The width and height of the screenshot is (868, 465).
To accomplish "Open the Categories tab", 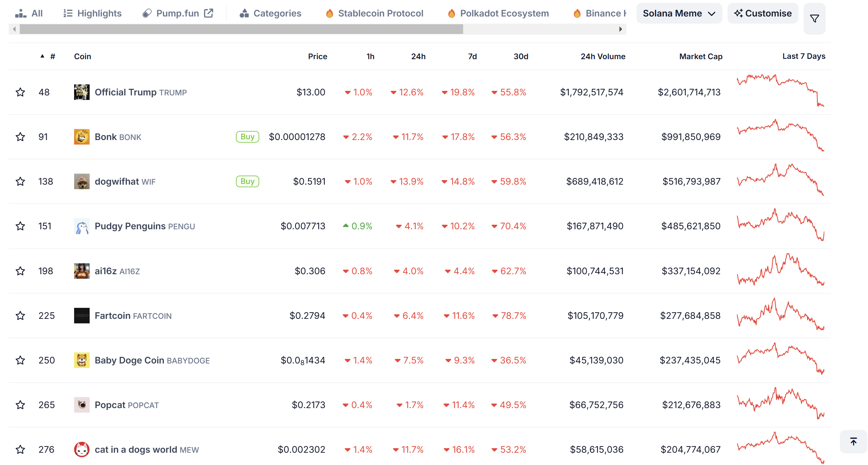I will [270, 14].
